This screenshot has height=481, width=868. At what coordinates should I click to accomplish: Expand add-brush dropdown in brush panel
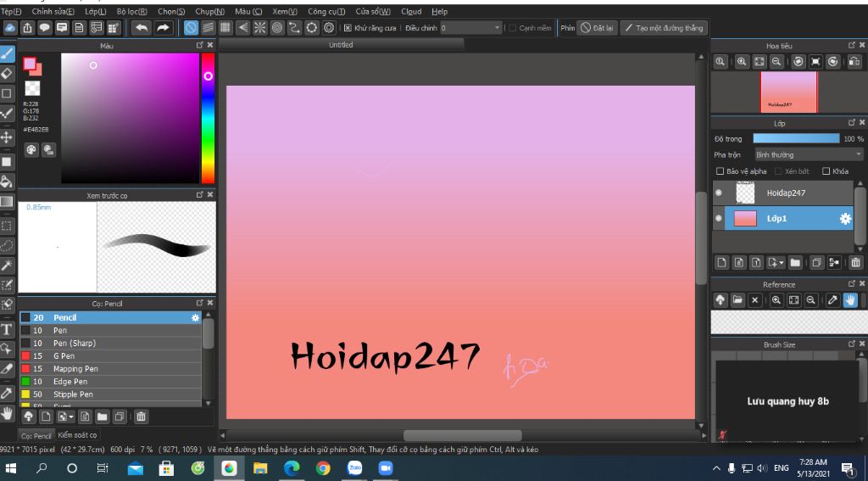71,417
